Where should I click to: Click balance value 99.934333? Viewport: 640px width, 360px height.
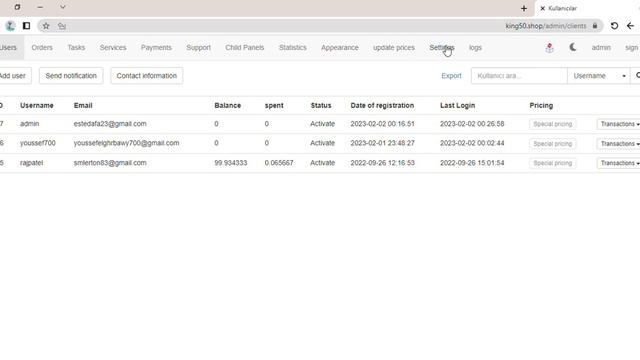point(231,162)
